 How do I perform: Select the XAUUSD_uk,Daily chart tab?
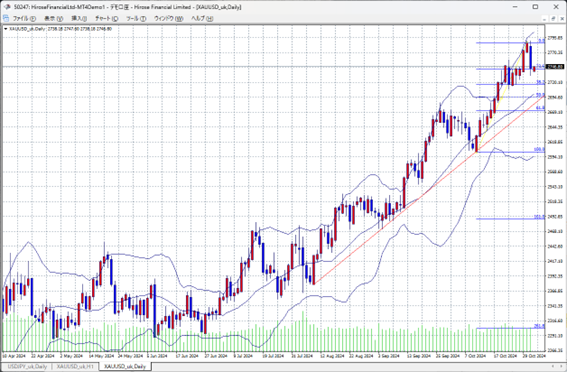tap(125, 367)
